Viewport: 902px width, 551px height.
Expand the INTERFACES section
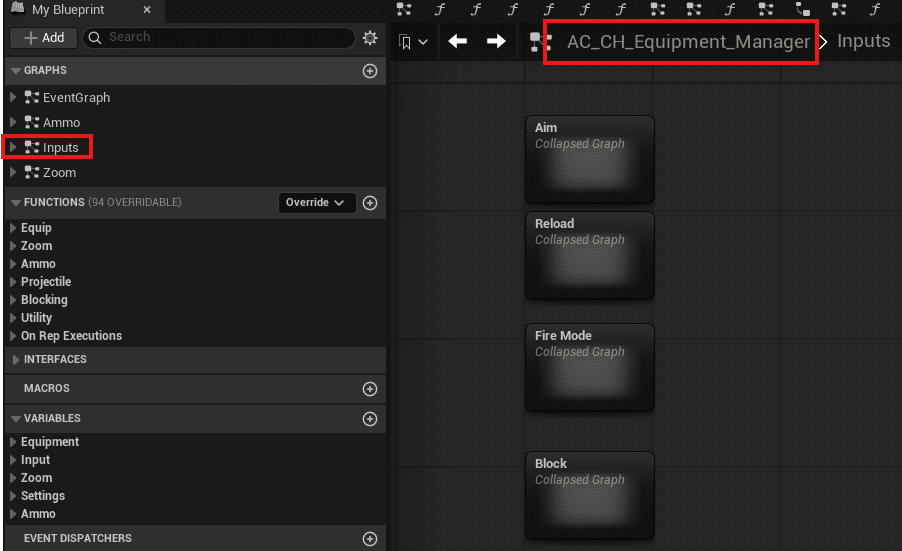point(16,359)
